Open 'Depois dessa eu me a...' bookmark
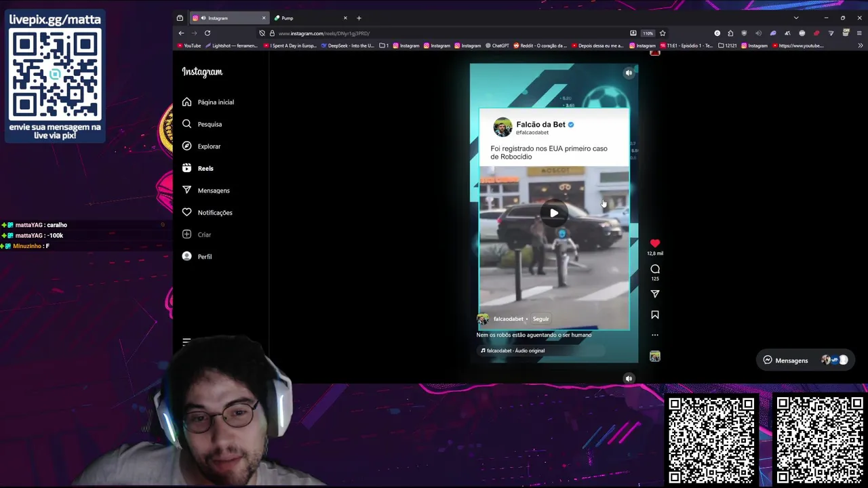This screenshot has width=868, height=488. pos(597,46)
